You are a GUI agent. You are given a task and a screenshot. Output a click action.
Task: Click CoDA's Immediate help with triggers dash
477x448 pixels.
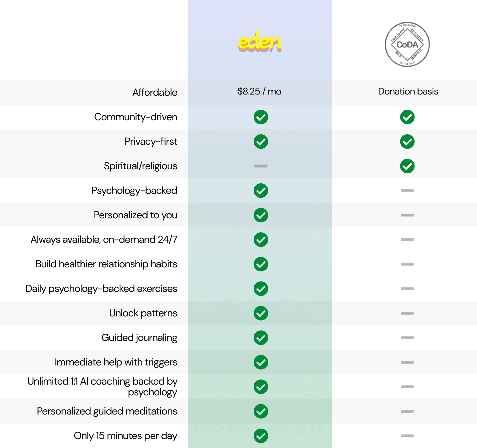pos(407,362)
